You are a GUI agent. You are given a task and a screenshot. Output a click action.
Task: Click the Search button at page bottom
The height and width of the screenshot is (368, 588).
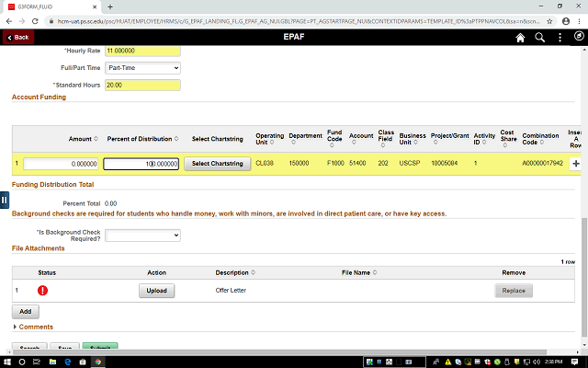(29, 346)
